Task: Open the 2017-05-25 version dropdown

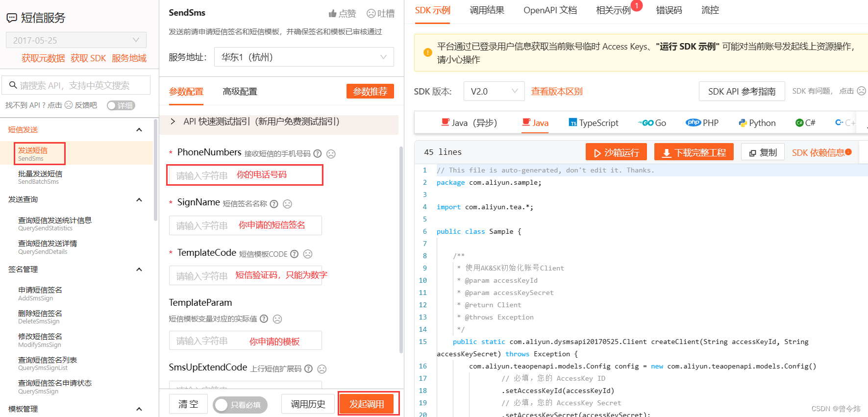Action: pos(76,40)
